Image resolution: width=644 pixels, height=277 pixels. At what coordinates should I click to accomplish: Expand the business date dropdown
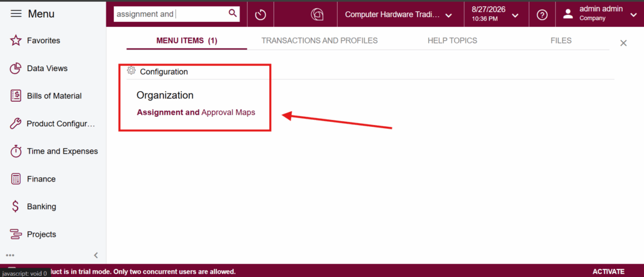pos(494,15)
